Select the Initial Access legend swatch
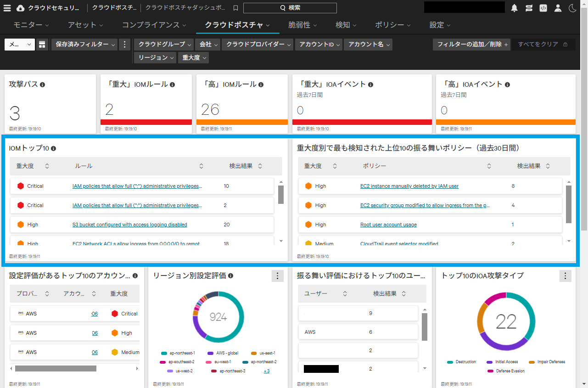The image size is (588, 388). [x=489, y=362]
